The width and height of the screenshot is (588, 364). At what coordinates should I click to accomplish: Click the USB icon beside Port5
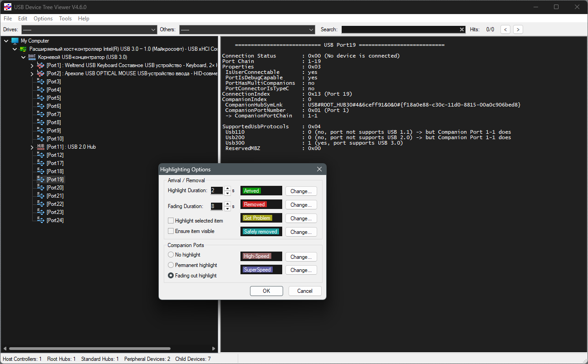[40, 98]
